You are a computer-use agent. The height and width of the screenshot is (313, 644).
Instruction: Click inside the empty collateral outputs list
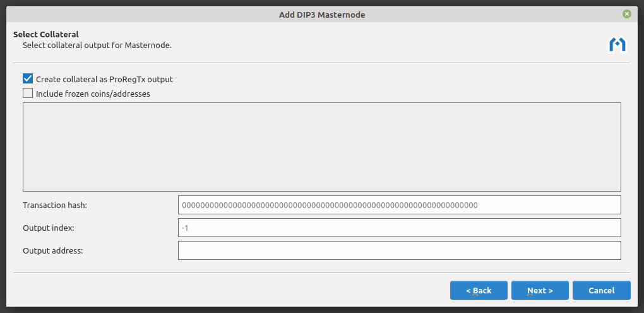coord(321,147)
